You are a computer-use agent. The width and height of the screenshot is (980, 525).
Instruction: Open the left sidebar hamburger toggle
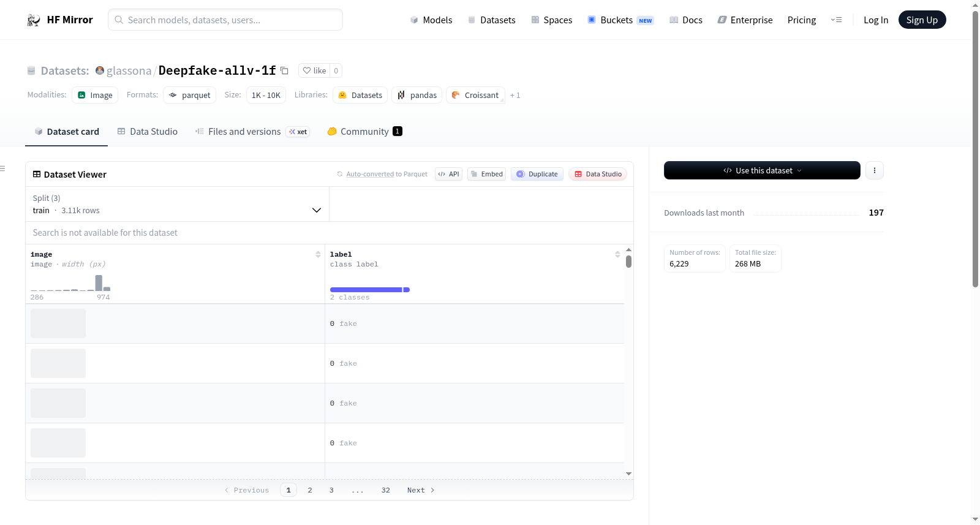pos(2,168)
